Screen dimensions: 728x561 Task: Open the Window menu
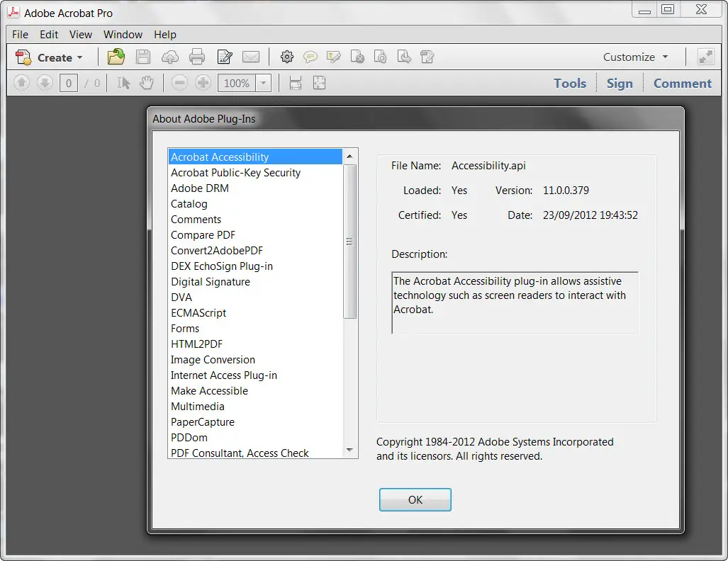123,34
